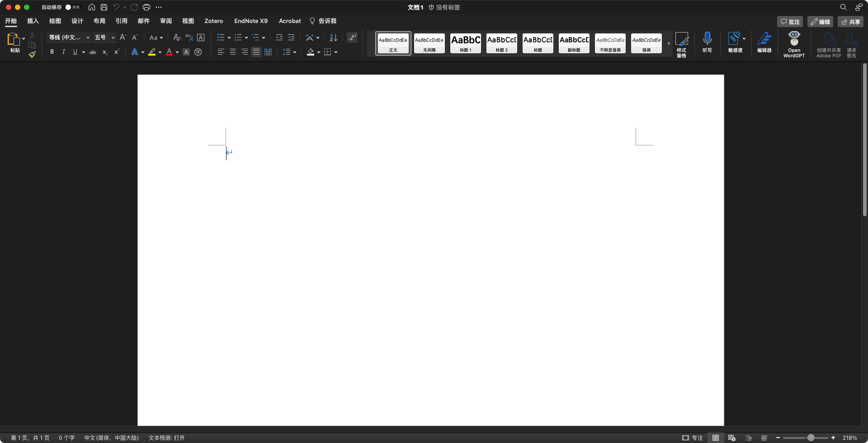Center align text
The width and height of the screenshot is (868, 443).
[233, 52]
